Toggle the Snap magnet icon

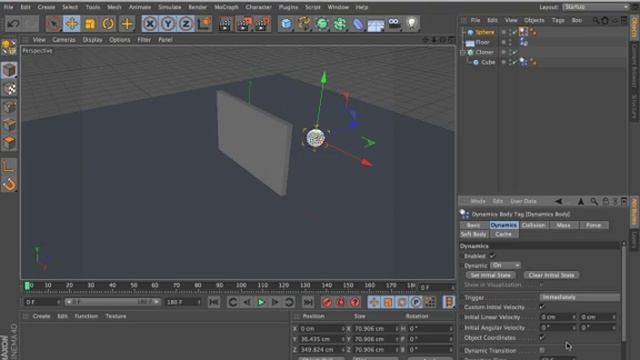point(9,184)
